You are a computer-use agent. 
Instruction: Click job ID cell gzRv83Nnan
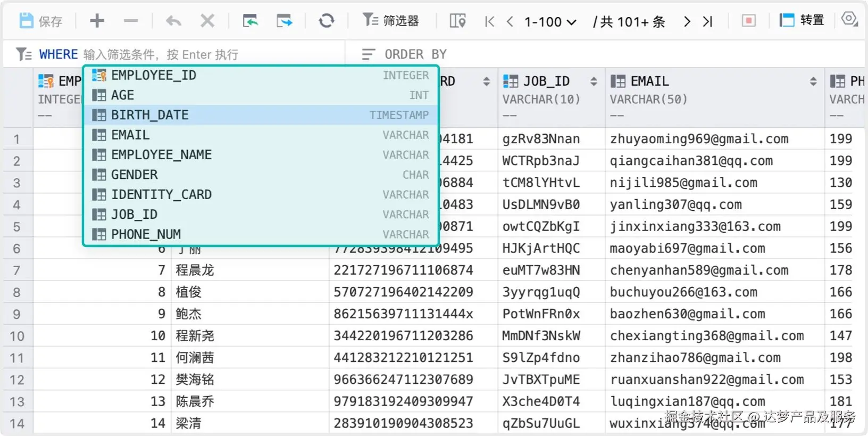(541, 139)
